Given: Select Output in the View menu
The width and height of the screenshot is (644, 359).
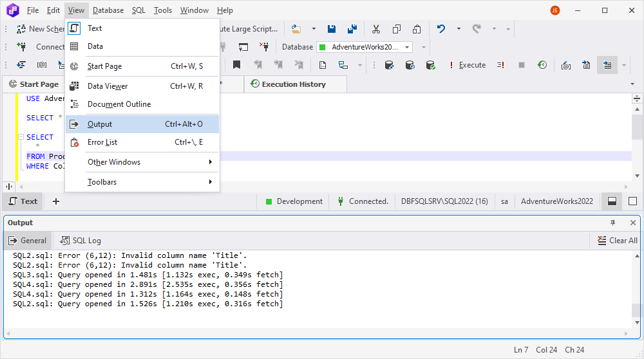Looking at the screenshot, I should tap(142, 124).
